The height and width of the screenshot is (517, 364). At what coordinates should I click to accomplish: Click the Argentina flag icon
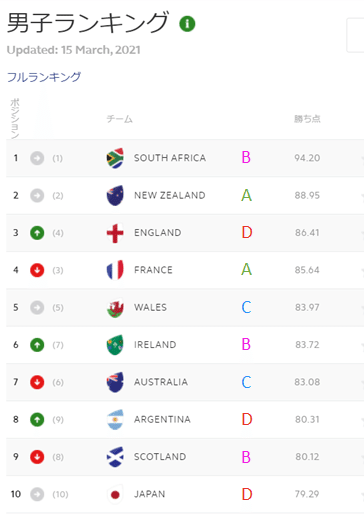point(115,419)
